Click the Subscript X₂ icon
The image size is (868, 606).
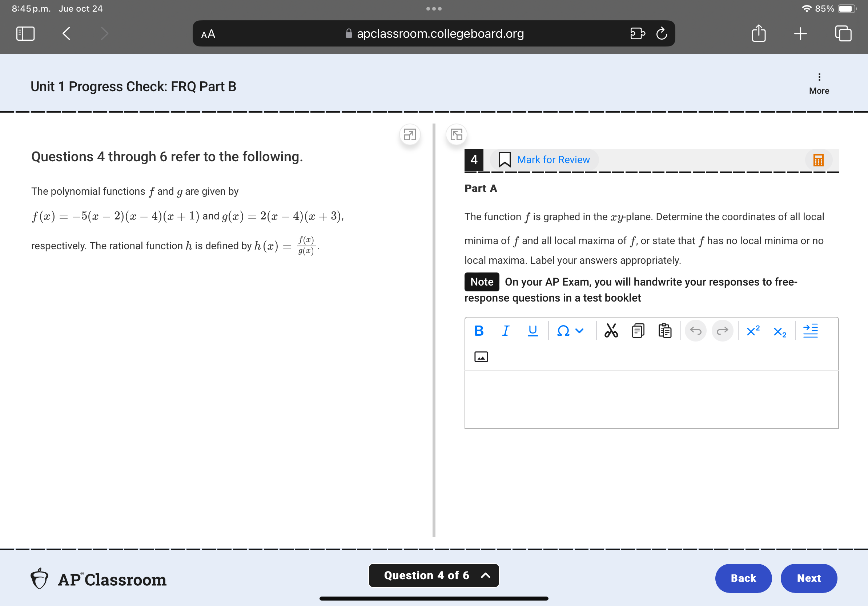779,332
